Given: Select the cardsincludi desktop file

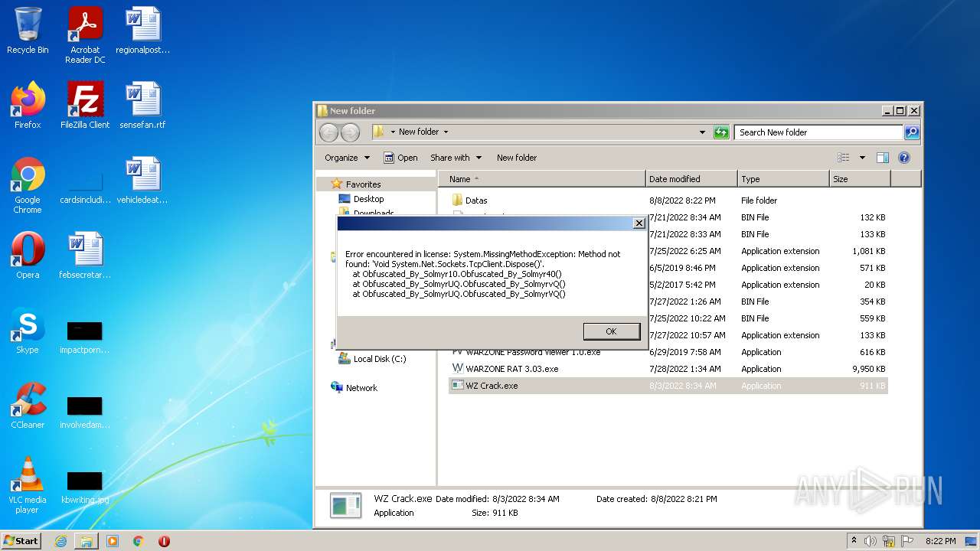Looking at the screenshot, I should tap(85, 189).
